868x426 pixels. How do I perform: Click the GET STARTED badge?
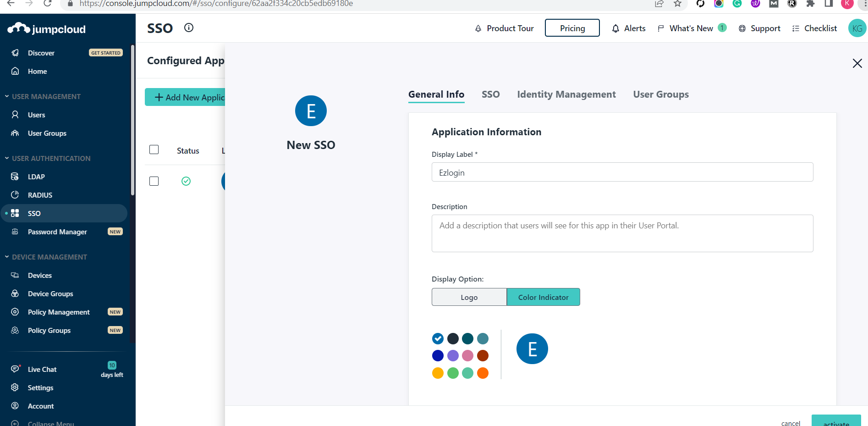click(106, 53)
